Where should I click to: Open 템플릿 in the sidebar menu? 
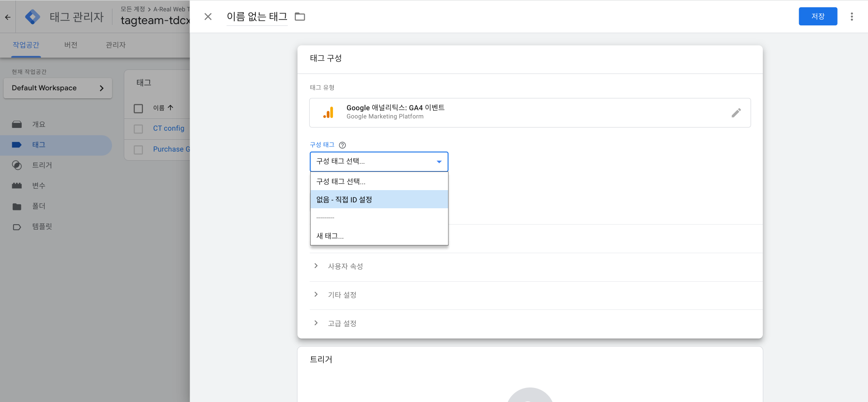click(x=42, y=226)
